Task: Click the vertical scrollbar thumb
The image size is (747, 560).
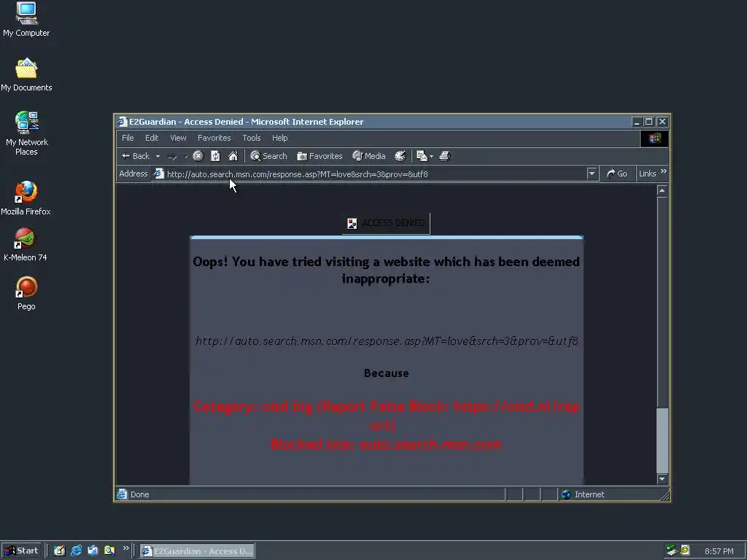Action: (x=662, y=440)
